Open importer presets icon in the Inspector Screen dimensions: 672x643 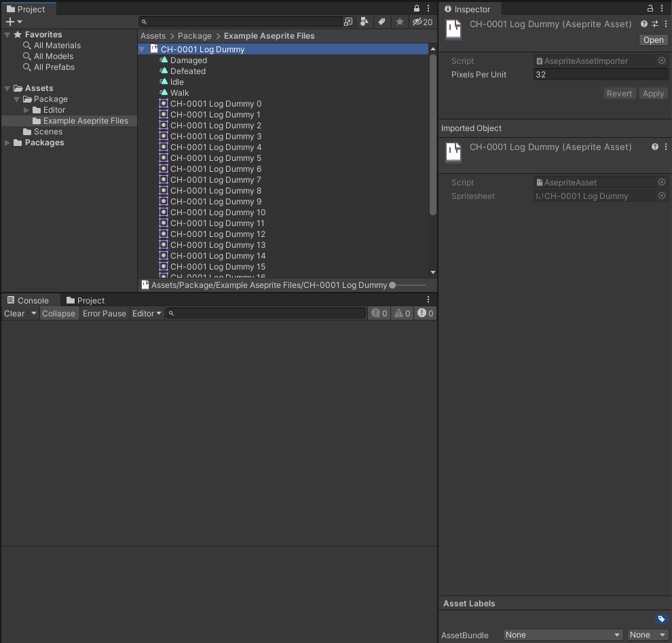[653, 24]
